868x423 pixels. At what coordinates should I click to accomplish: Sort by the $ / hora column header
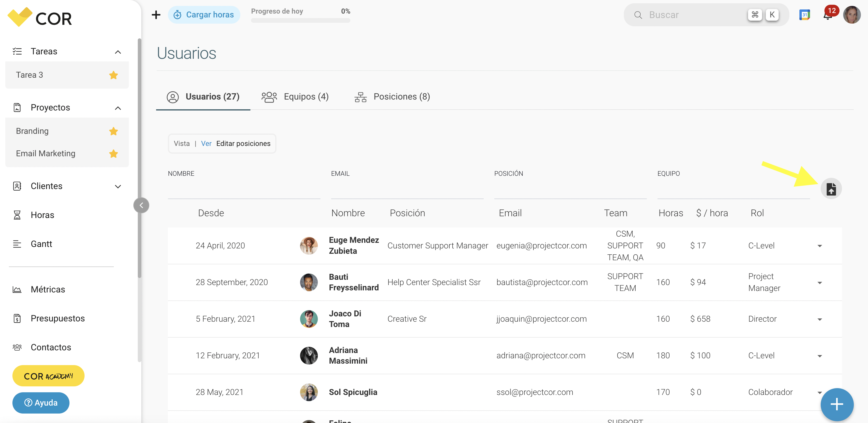click(712, 213)
